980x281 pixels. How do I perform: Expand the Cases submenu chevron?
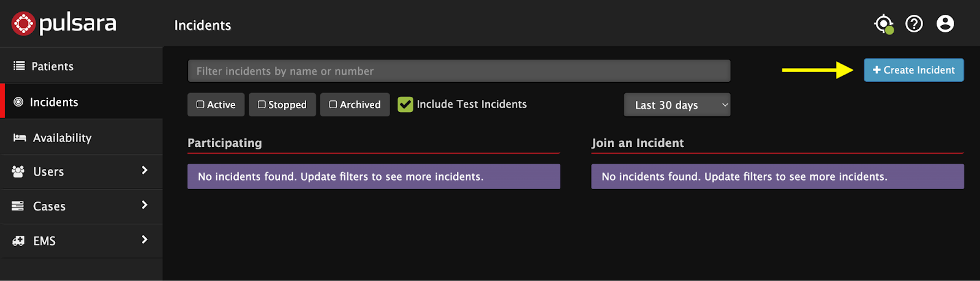pyautogui.click(x=145, y=204)
